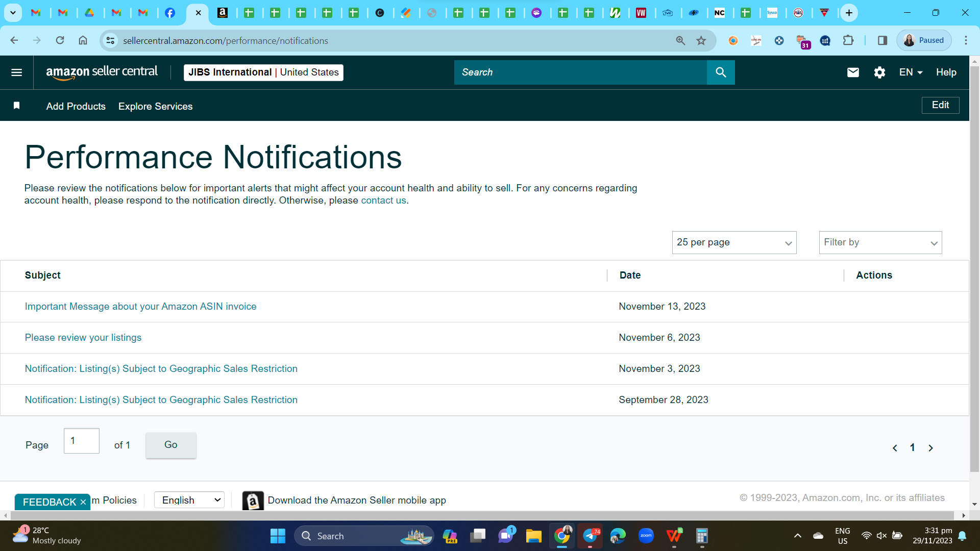Screen dimensions: 980x551
Task: Open the English footer language selector
Action: tap(189, 500)
